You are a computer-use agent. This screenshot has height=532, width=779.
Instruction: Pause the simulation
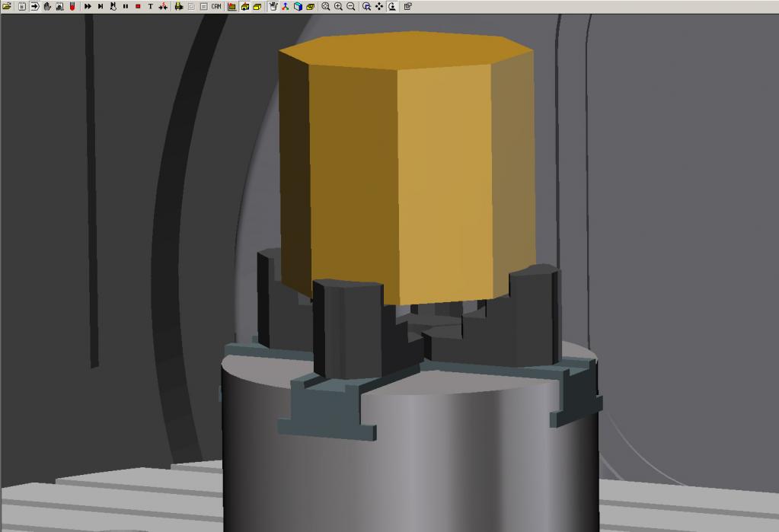pyautogui.click(x=125, y=6)
